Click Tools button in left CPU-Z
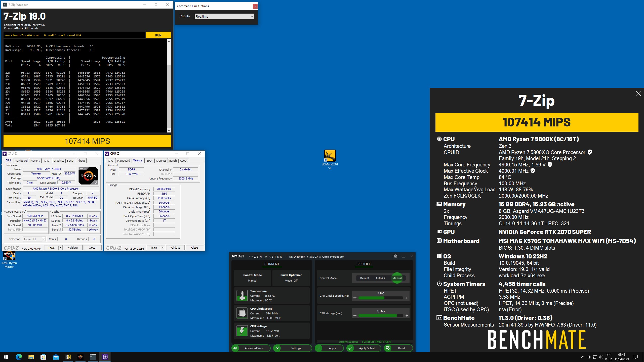The width and height of the screenshot is (644, 362). tap(51, 248)
